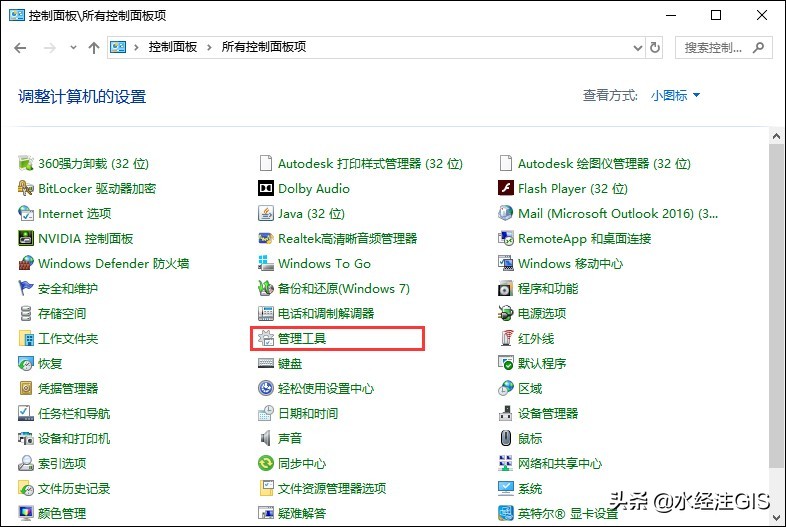The width and height of the screenshot is (786, 527).
Task: Open the 默认程序 link
Action: click(542, 364)
